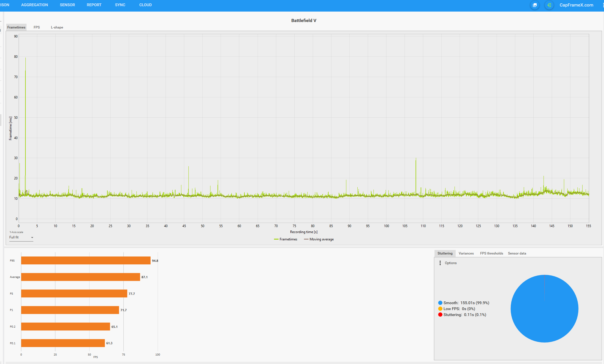Click the P95 orange bar in chart
Image resolution: width=604 pixels, height=364 pixels.
coord(86,260)
